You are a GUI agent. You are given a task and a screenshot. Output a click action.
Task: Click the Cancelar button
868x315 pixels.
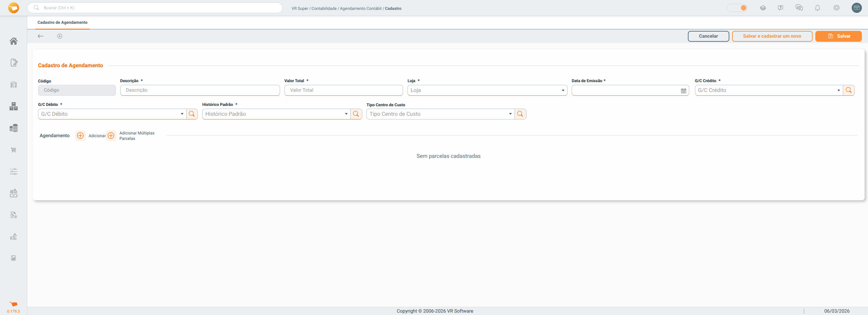click(708, 36)
